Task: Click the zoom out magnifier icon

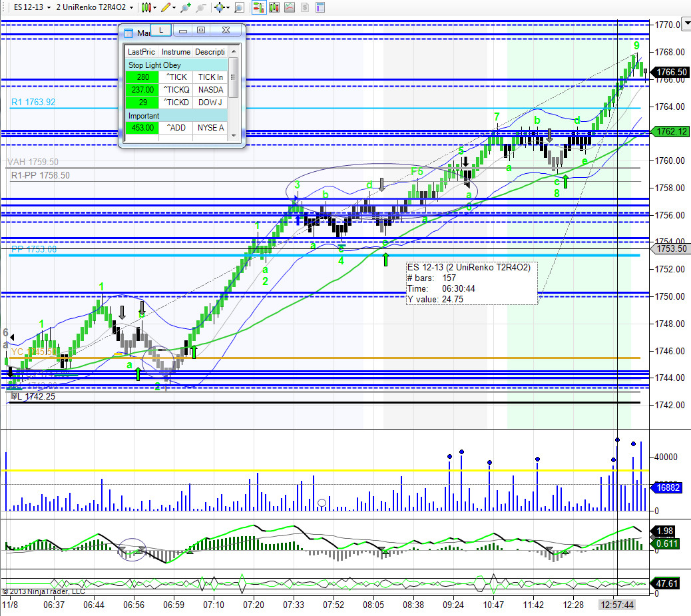Action: [x=200, y=7]
